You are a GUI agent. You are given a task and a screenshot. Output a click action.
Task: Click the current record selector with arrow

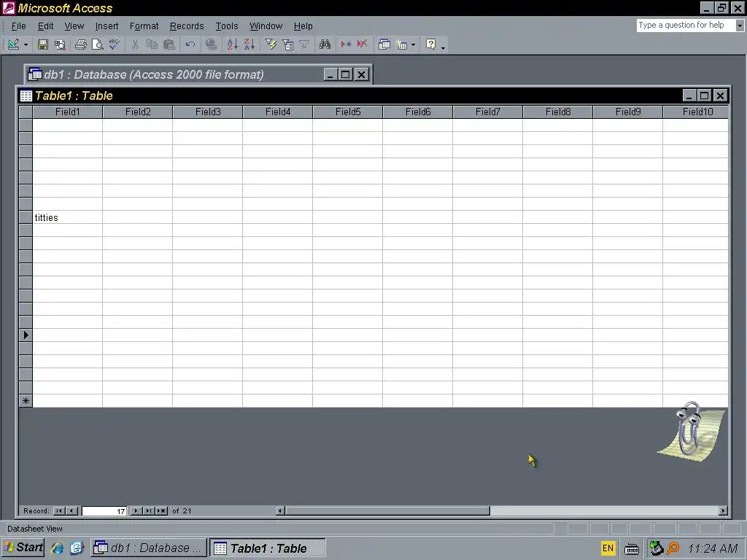click(x=26, y=335)
